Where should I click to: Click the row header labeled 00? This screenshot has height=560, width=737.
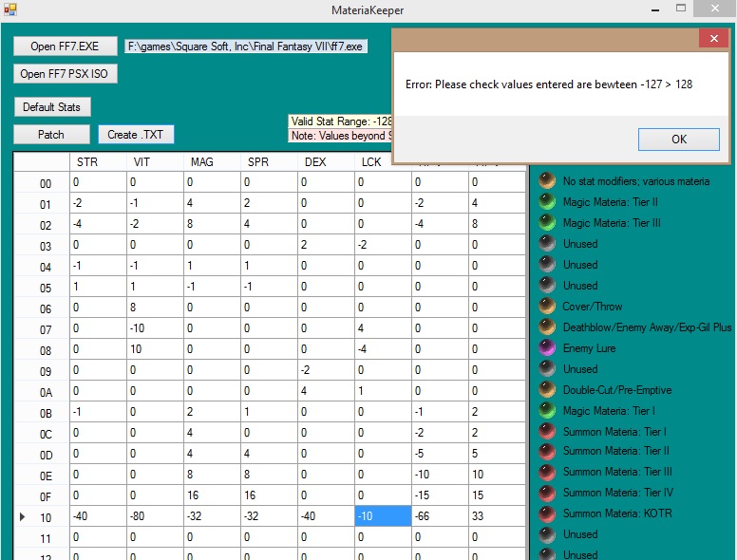pos(42,183)
